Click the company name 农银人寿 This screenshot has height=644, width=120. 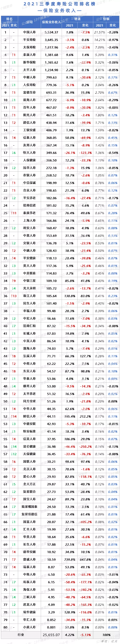(x=30, y=175)
